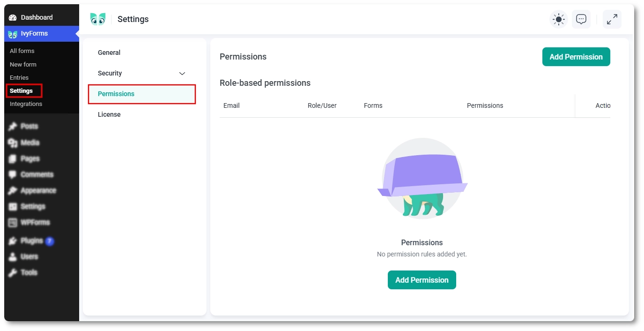Open the IvyForms menu item

click(42, 34)
